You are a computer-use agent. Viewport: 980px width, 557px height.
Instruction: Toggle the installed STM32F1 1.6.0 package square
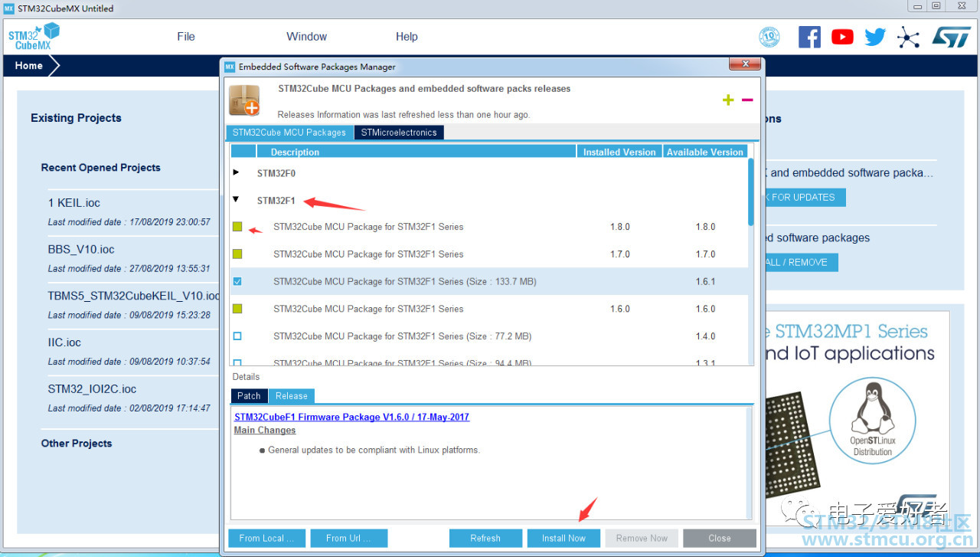[x=237, y=309]
